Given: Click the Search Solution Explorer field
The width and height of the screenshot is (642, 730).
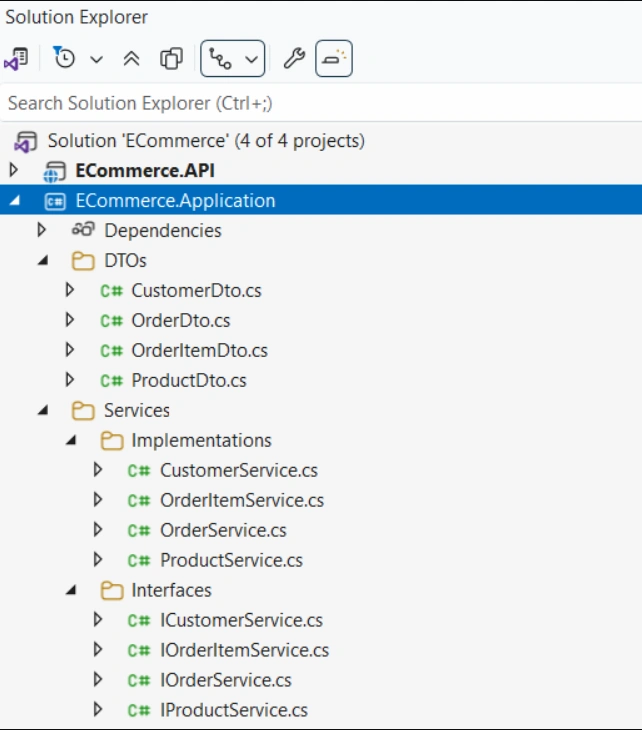Looking at the screenshot, I should (x=321, y=103).
